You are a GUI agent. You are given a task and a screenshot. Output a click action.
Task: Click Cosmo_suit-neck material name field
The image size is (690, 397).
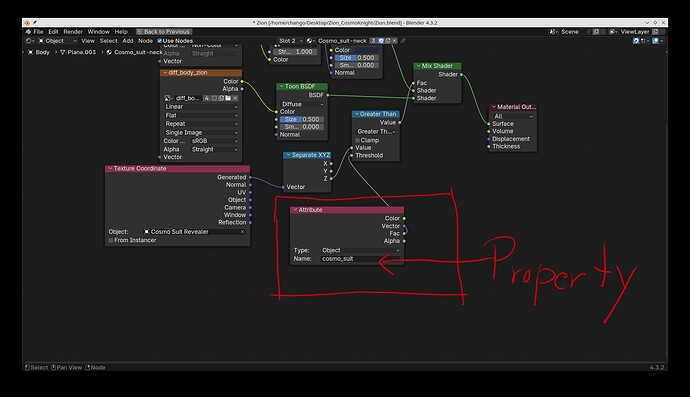point(342,40)
